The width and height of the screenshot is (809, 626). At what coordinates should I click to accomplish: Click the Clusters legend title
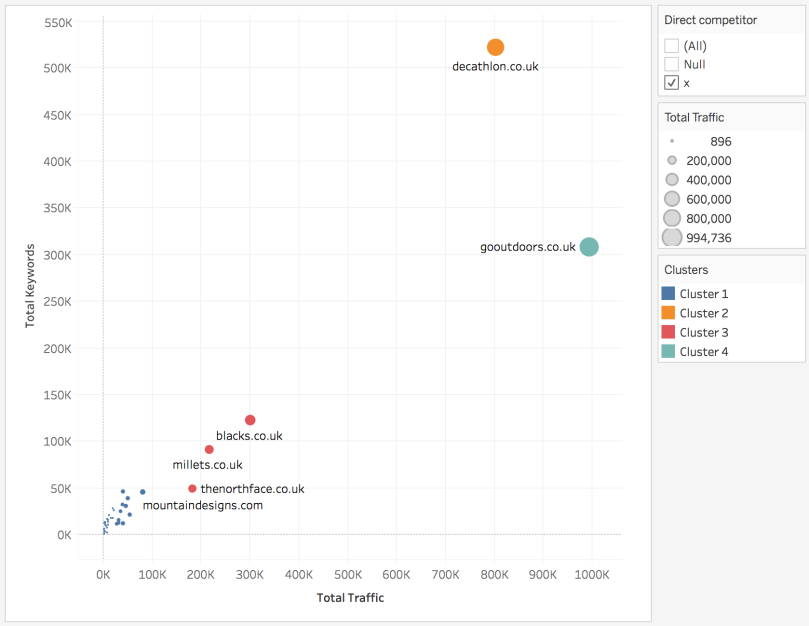[x=686, y=269]
